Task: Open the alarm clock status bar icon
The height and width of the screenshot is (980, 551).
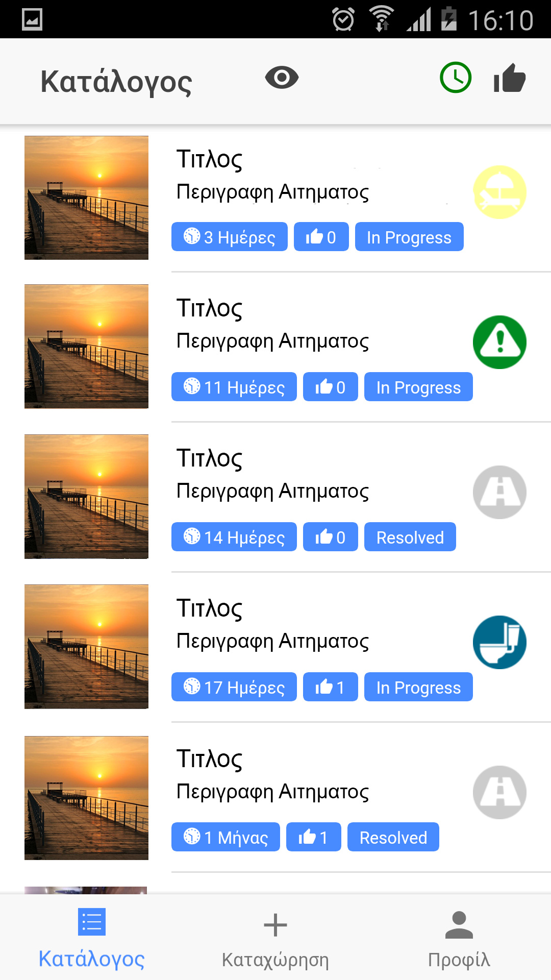Action: 343,19
